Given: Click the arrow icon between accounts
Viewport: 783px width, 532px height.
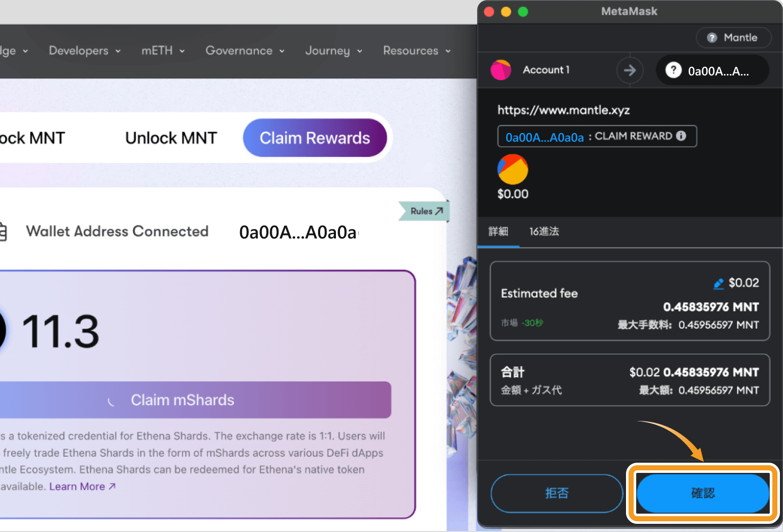Looking at the screenshot, I should click(630, 70).
